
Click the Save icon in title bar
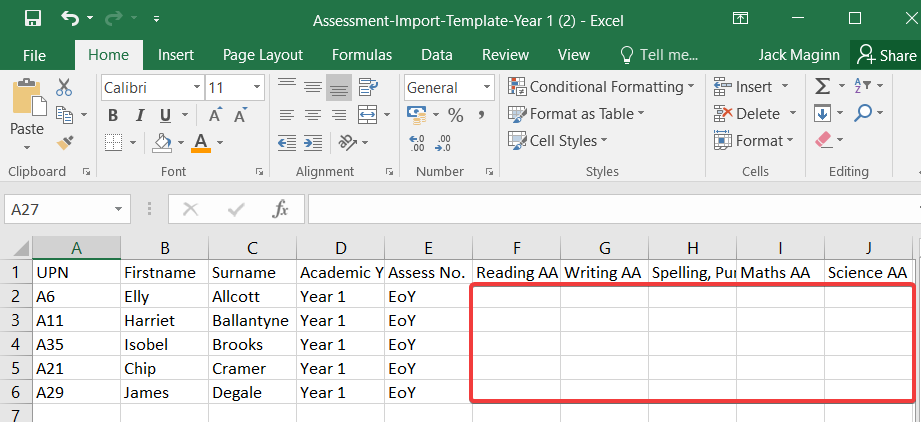pyautogui.click(x=33, y=19)
